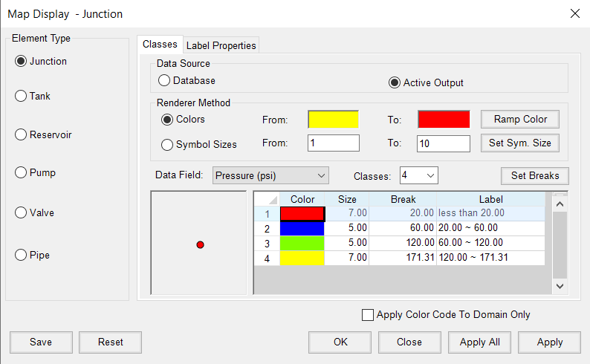Image resolution: width=590 pixels, height=364 pixels.
Task: Select the Color column header
Action: pos(302,199)
